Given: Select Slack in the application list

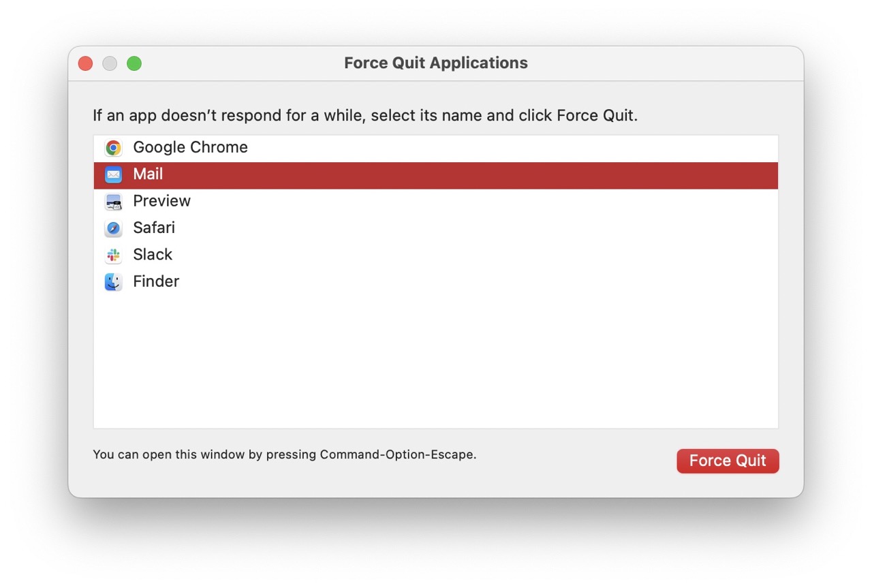Looking at the screenshot, I should pos(153,254).
